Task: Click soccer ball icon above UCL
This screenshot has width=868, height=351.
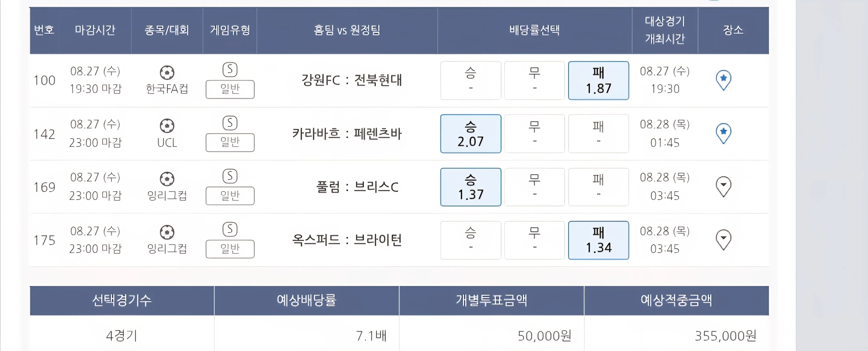Action: pyautogui.click(x=167, y=126)
